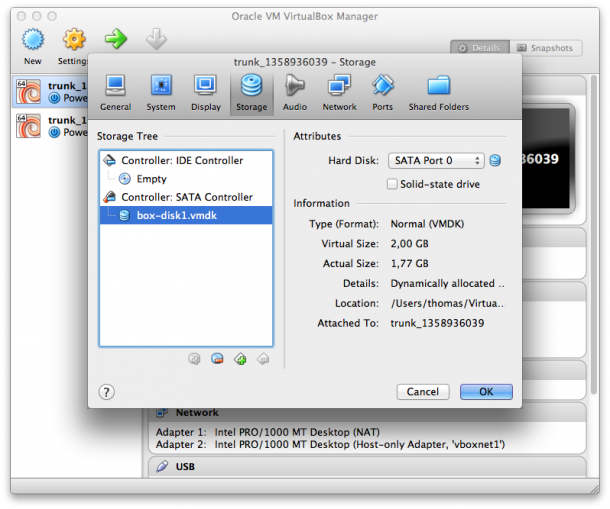
Task: Click the Network section header in details
Action: [367, 413]
